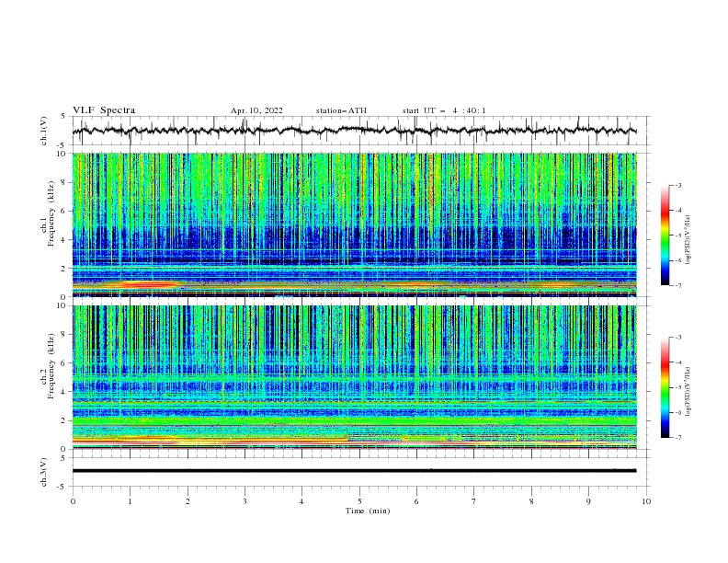Click the time axis tick label '0'
The height and width of the screenshot is (563, 728).
73,501
